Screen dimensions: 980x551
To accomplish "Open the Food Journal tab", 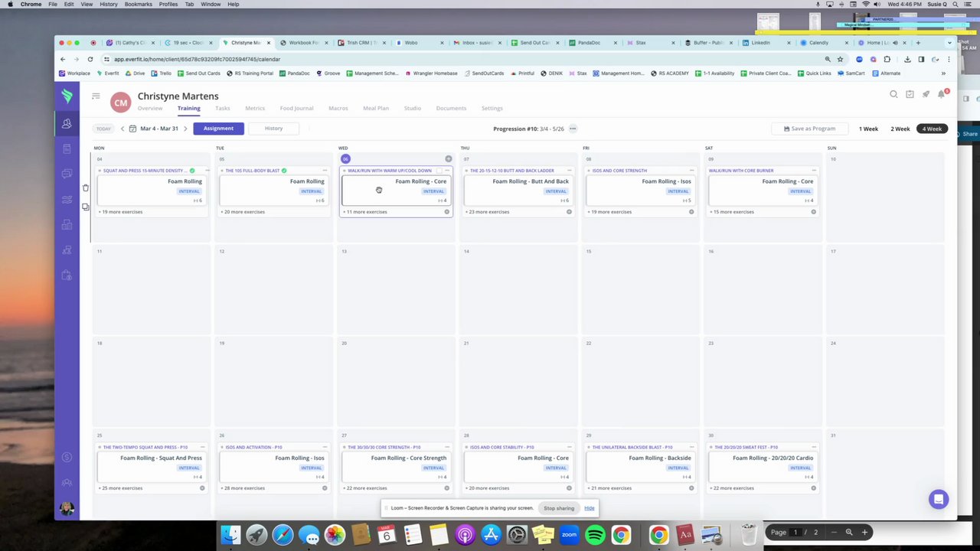I will pyautogui.click(x=296, y=109).
